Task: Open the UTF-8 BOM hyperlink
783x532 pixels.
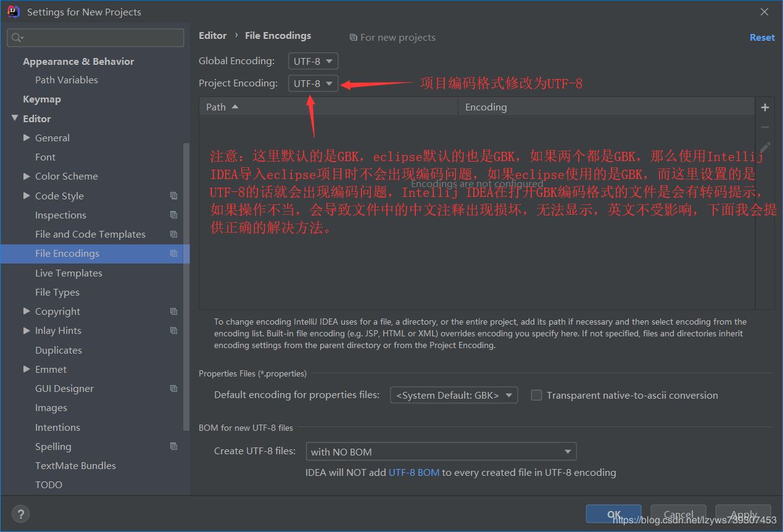Action: (x=414, y=472)
